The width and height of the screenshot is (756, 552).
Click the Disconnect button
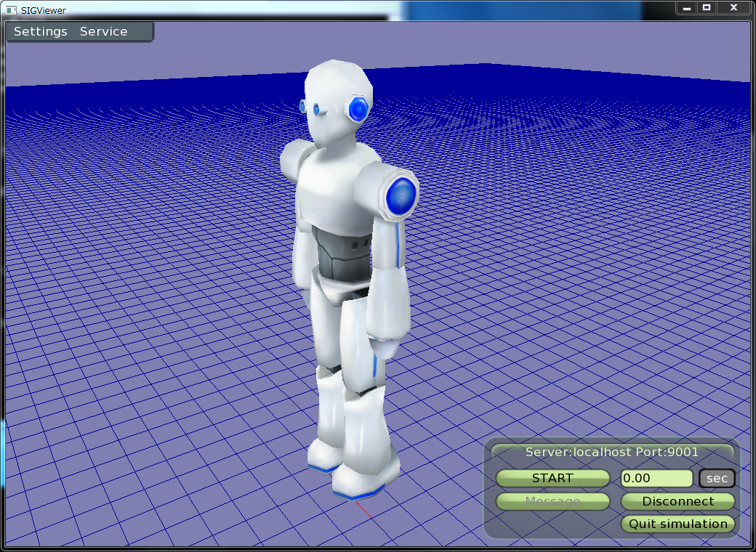pyautogui.click(x=677, y=501)
